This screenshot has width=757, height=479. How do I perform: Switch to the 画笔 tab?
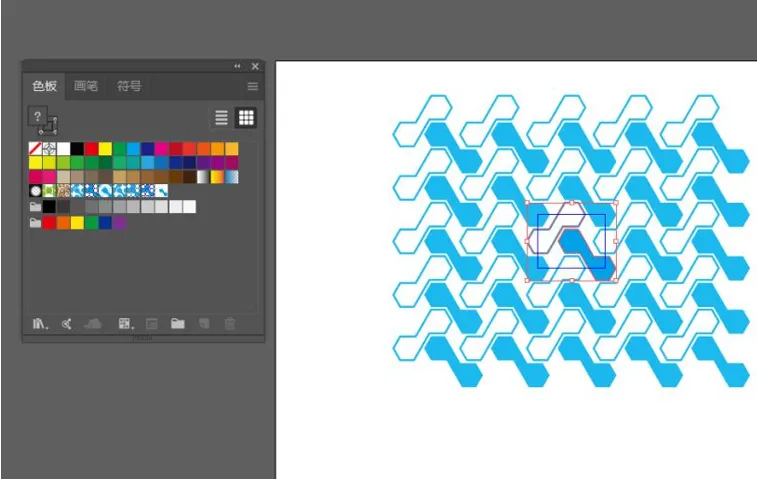pos(86,86)
